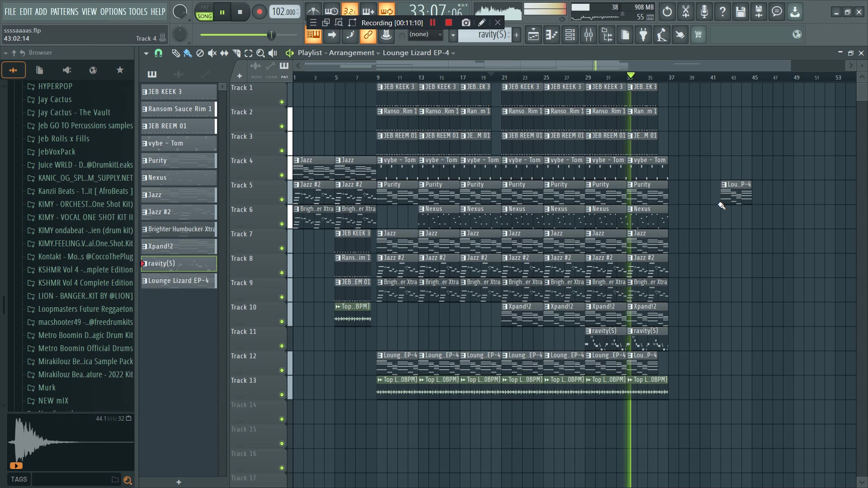Image resolution: width=868 pixels, height=488 pixels.
Task: Click the record button
Action: [259, 12]
